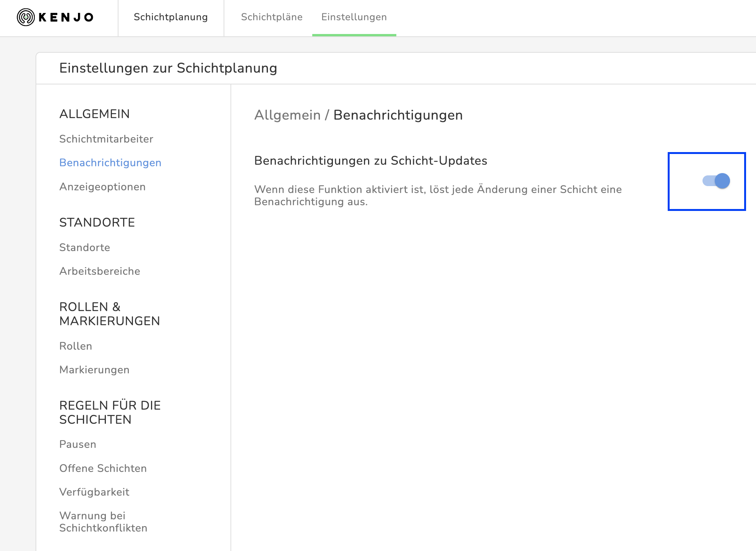The height and width of the screenshot is (551, 756).
Task: Click the KENJO wordmark text
Action: coord(66,17)
